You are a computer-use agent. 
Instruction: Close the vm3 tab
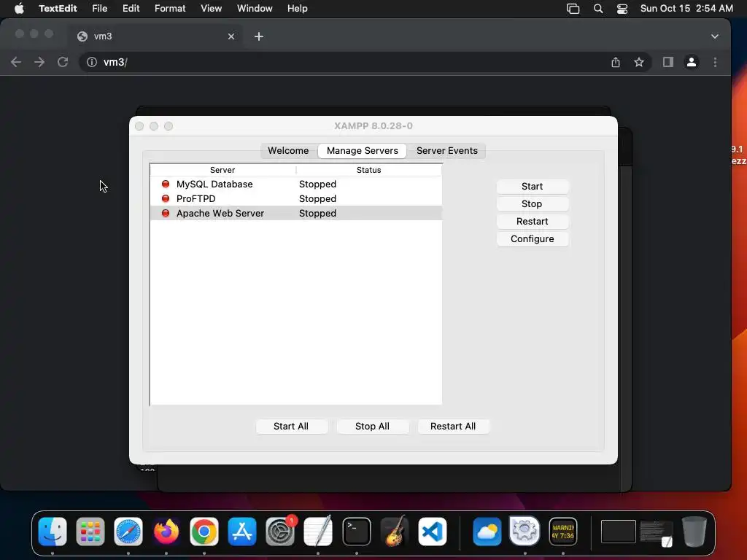pyautogui.click(x=231, y=36)
